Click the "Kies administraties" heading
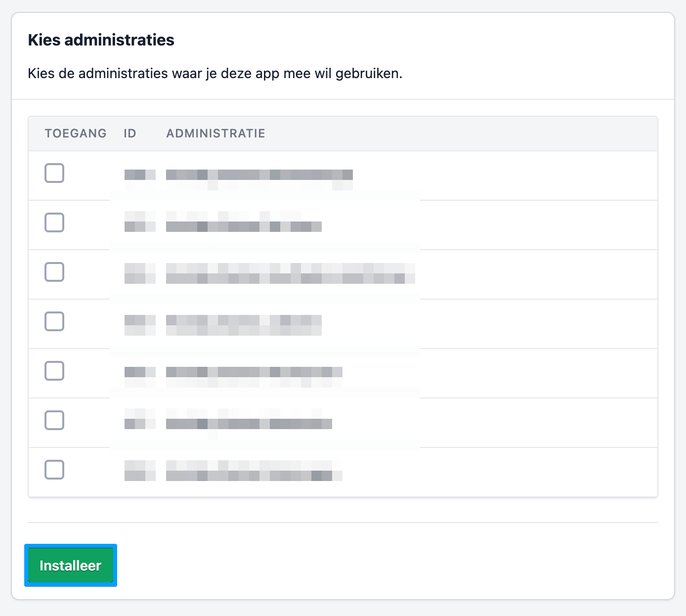This screenshot has width=686, height=616. (101, 40)
